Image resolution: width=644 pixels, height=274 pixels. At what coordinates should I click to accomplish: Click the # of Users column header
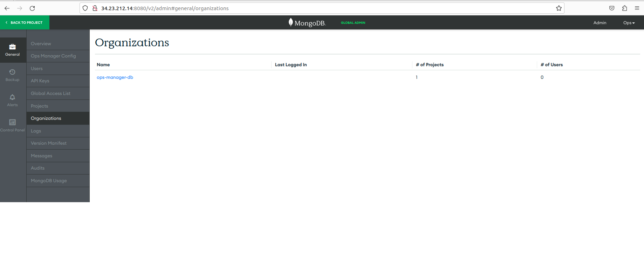tap(551, 65)
